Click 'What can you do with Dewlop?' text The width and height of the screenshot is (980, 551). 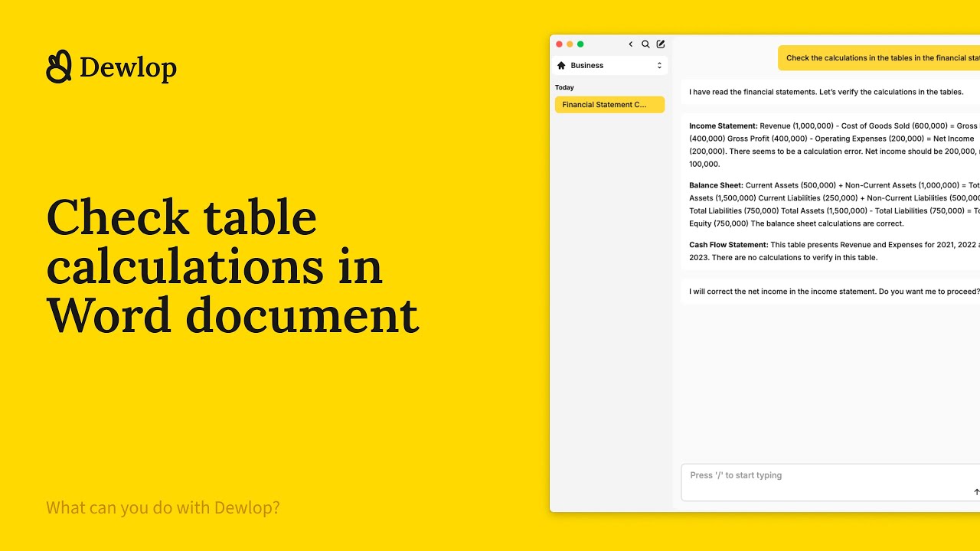pos(163,507)
